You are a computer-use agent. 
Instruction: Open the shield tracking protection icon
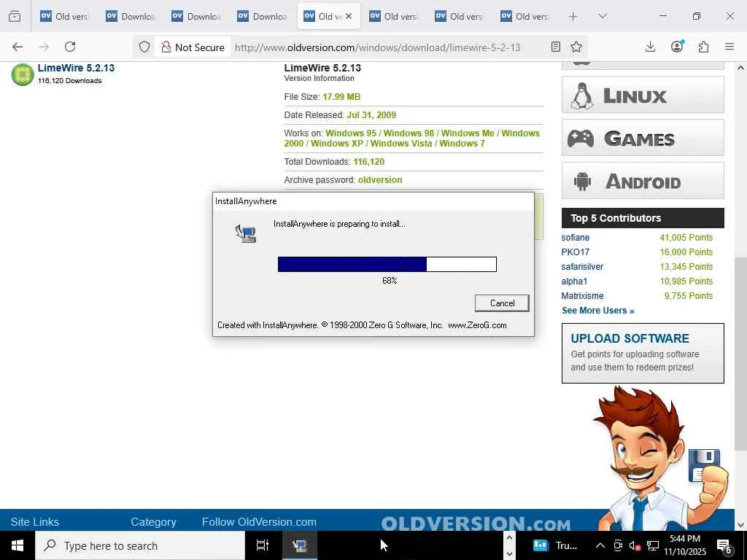(x=144, y=47)
